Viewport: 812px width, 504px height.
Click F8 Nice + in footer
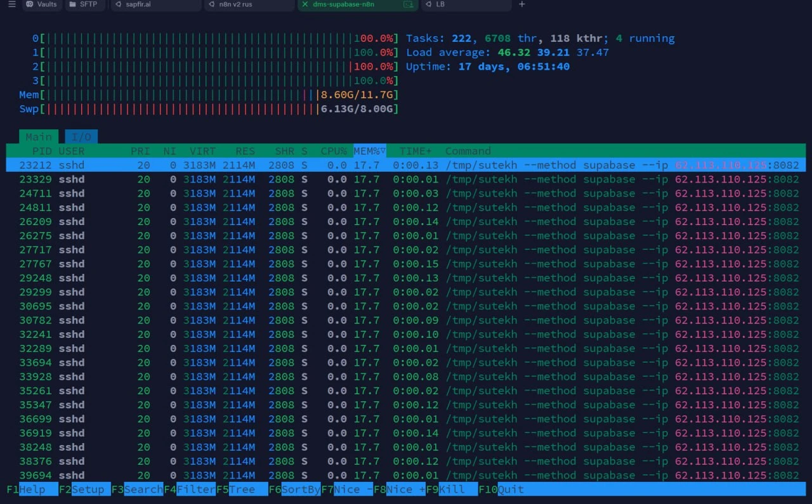click(399, 489)
